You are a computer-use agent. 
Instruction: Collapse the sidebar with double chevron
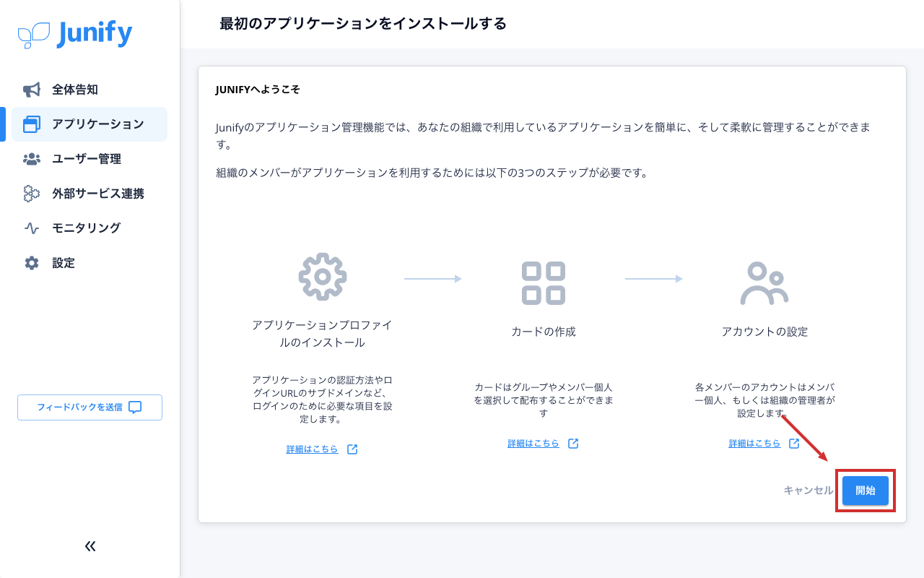click(x=90, y=546)
